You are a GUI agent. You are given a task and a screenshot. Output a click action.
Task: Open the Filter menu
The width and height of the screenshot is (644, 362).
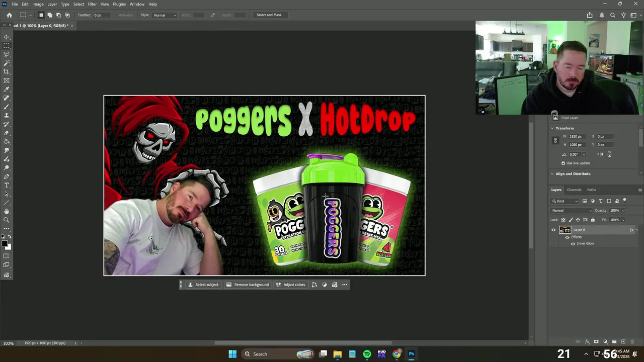pos(92,4)
